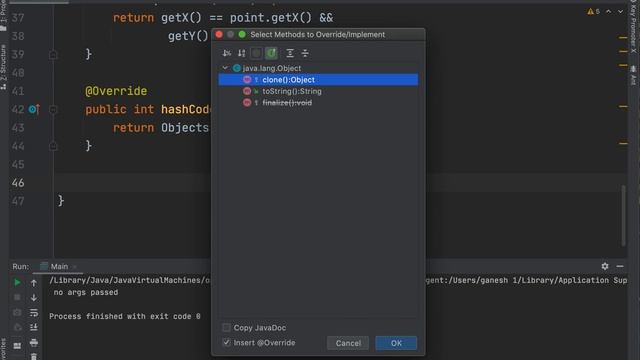Collapse the java.lang.Object tree node
Image resolution: width=640 pixels, height=360 pixels.
tap(225, 68)
